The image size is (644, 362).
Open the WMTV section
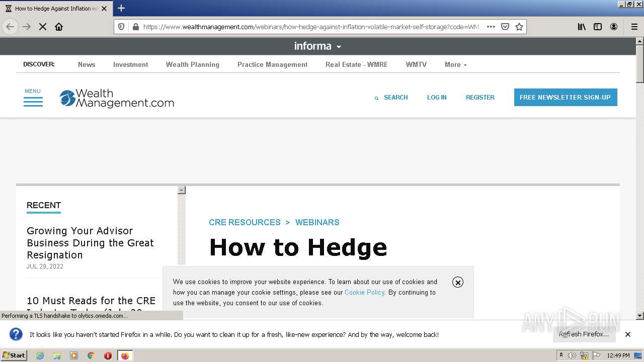[416, 64]
